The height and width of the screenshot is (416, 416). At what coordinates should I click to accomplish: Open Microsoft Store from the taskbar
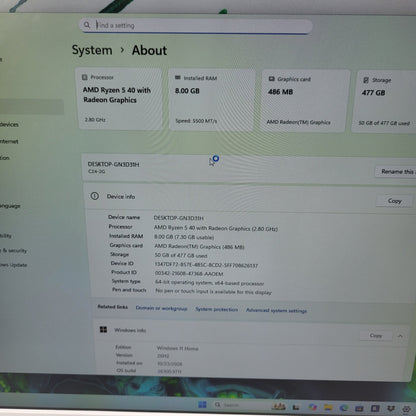pyautogui.click(x=359, y=408)
